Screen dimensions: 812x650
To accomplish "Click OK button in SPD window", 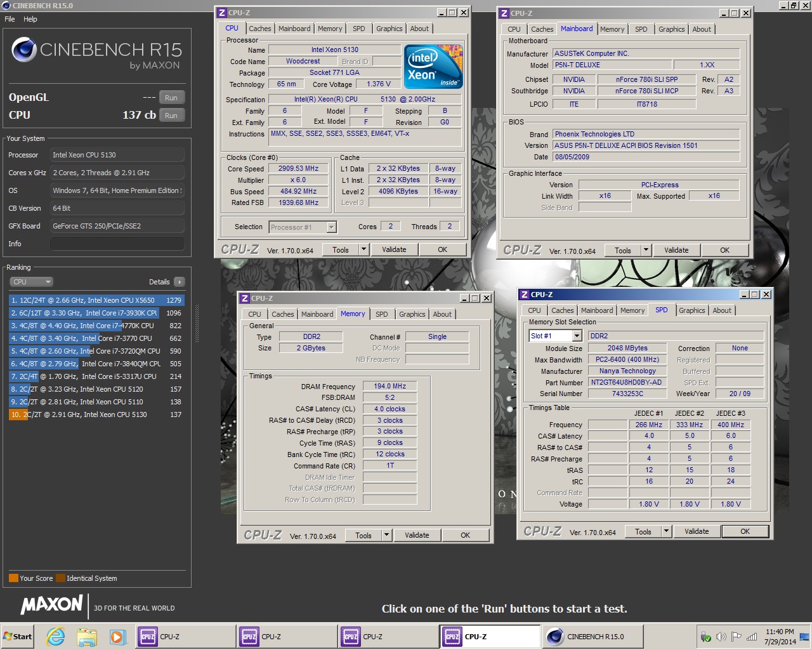I will 745,532.
